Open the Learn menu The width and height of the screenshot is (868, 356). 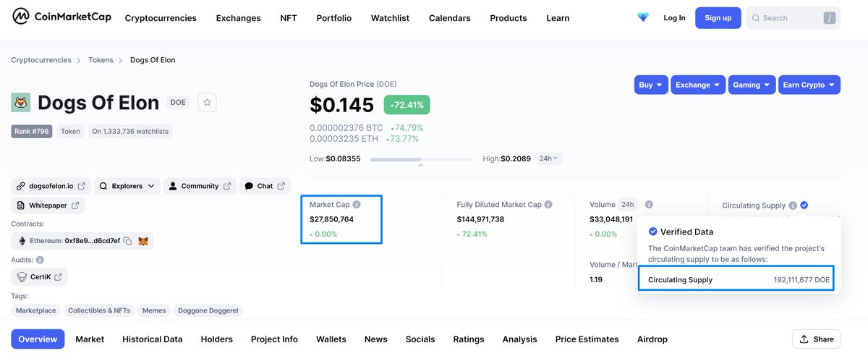(558, 18)
